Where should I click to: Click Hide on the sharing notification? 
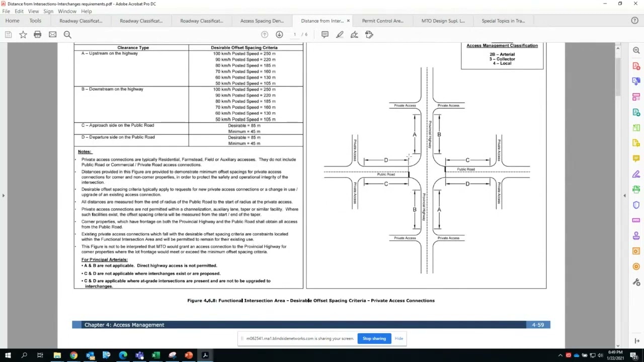click(399, 338)
